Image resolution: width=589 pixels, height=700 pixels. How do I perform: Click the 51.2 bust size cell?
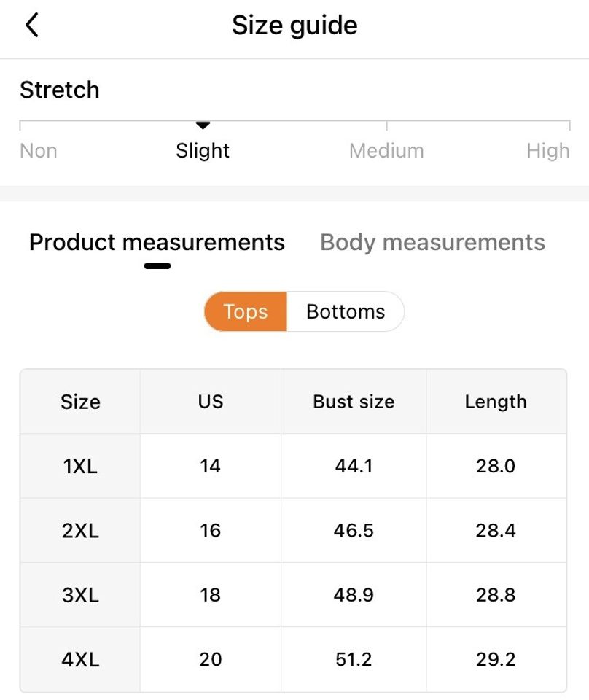tap(354, 659)
